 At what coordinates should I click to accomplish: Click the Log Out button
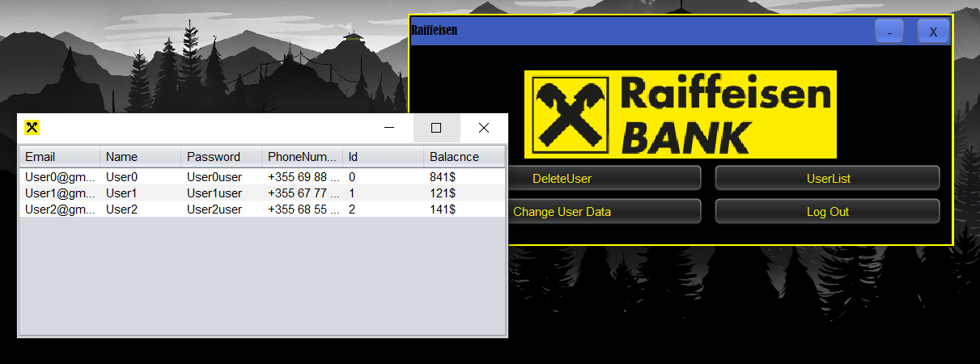click(x=827, y=211)
